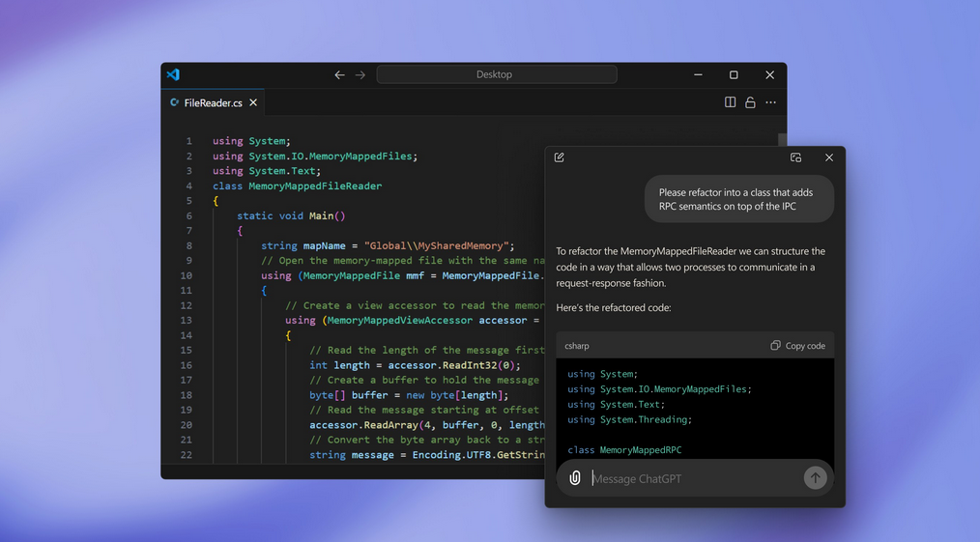Open the editor More Actions ellipsis menu

coord(770,102)
